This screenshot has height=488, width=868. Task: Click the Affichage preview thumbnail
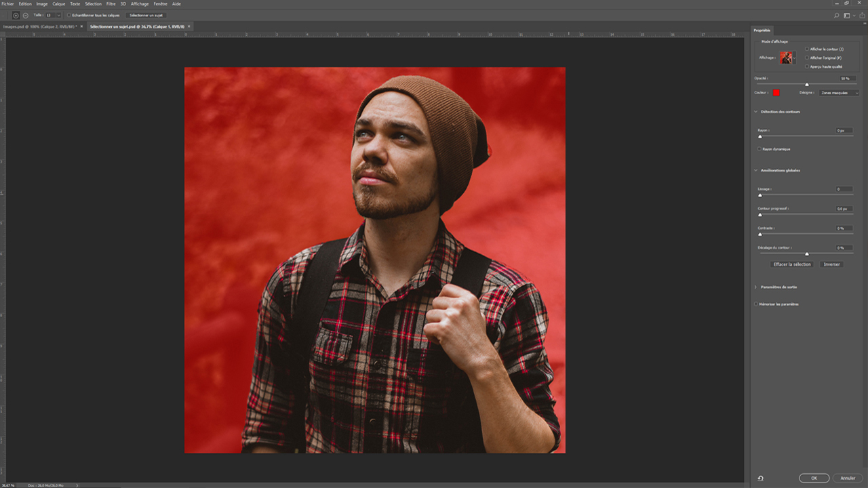point(786,58)
